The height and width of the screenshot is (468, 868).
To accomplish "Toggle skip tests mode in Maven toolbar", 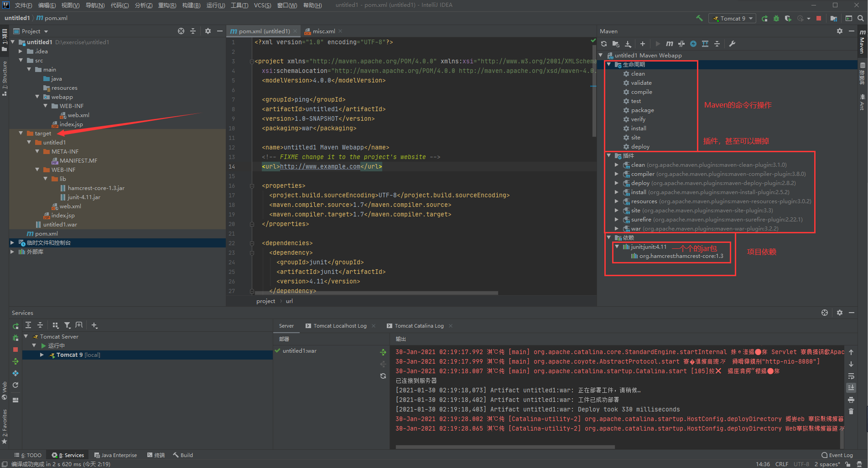I will click(693, 44).
